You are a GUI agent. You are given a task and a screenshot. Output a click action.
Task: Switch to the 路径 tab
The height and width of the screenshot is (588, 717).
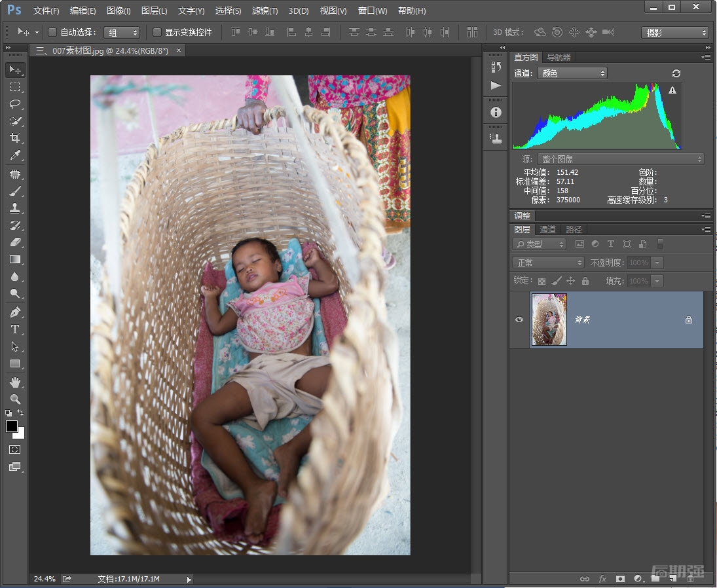[574, 229]
